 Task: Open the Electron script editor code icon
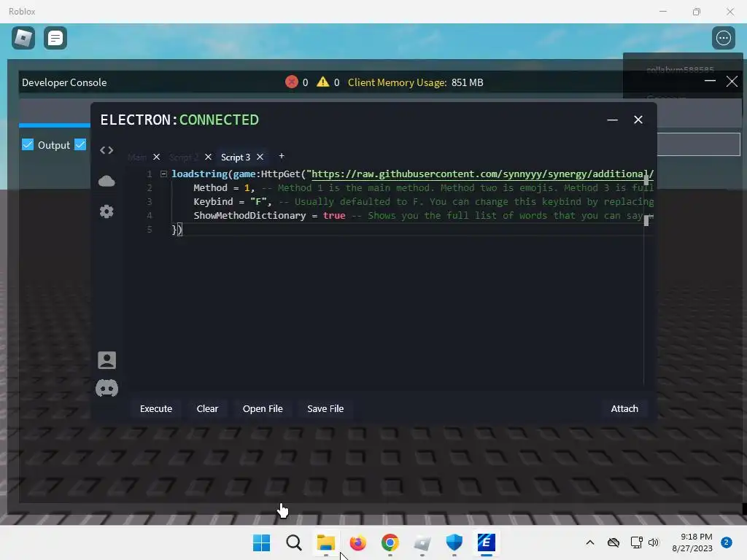107,150
